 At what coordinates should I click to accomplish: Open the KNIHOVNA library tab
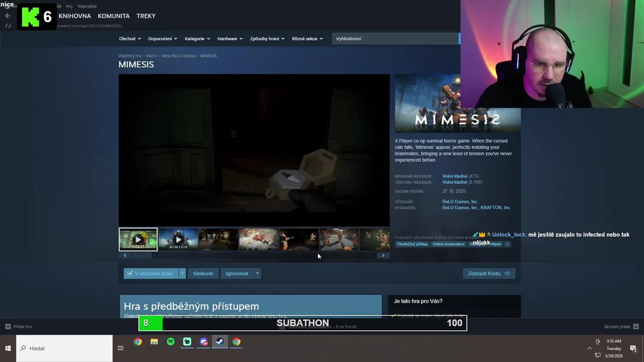[74, 16]
